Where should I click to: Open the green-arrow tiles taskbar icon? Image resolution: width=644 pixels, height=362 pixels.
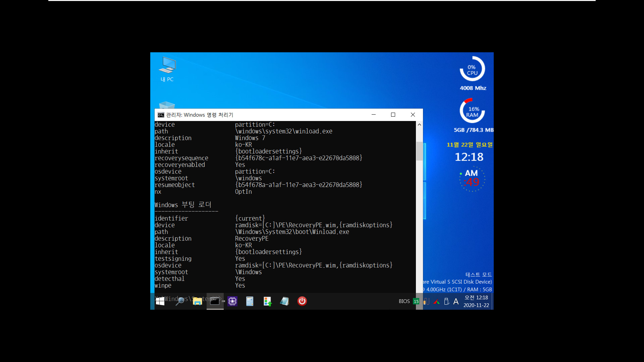tap(267, 301)
